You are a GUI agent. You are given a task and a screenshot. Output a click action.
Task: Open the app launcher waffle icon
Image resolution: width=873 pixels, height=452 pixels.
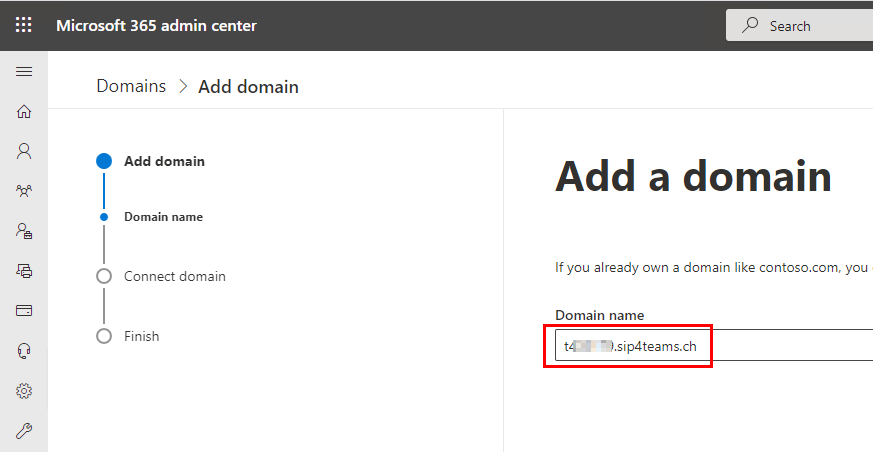pyautogui.click(x=23, y=25)
